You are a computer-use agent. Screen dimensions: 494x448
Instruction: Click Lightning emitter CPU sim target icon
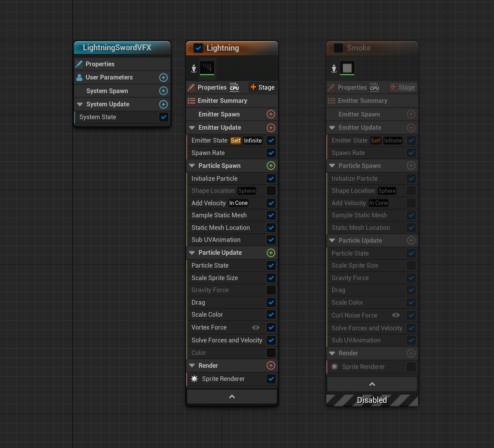(x=234, y=87)
